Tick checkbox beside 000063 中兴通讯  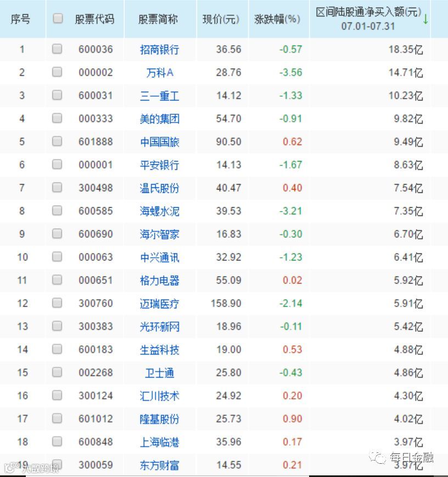(x=57, y=257)
